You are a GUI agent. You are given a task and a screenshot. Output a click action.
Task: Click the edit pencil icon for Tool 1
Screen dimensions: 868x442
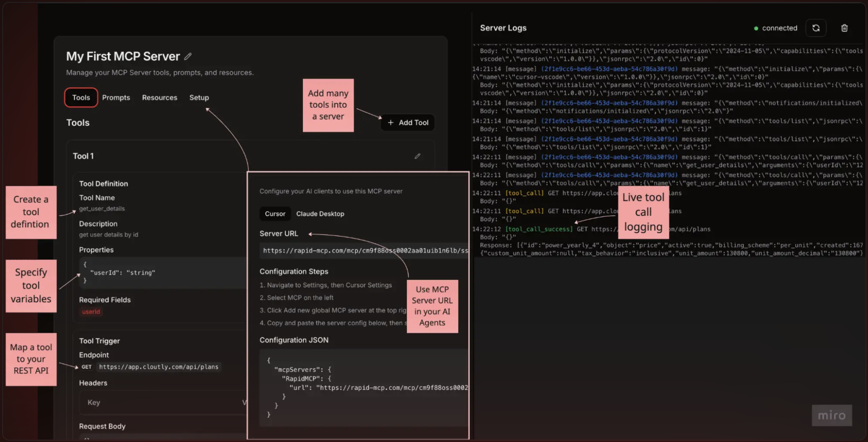click(x=418, y=156)
